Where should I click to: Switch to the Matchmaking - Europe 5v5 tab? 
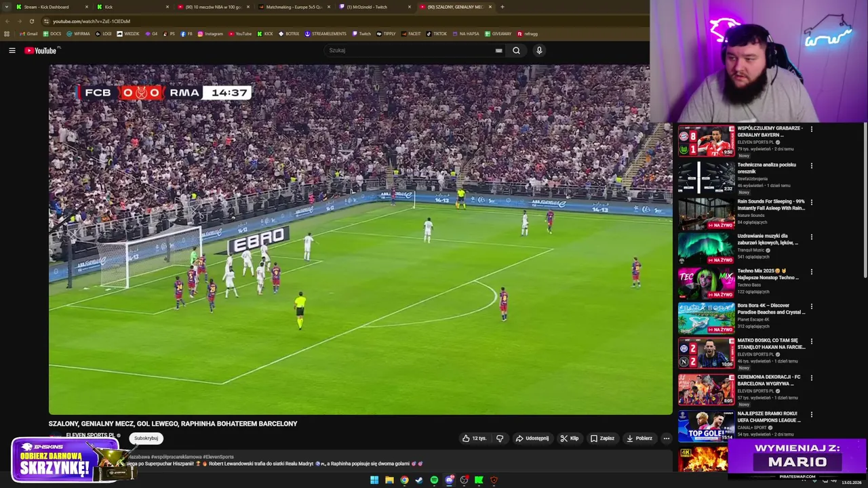(293, 7)
